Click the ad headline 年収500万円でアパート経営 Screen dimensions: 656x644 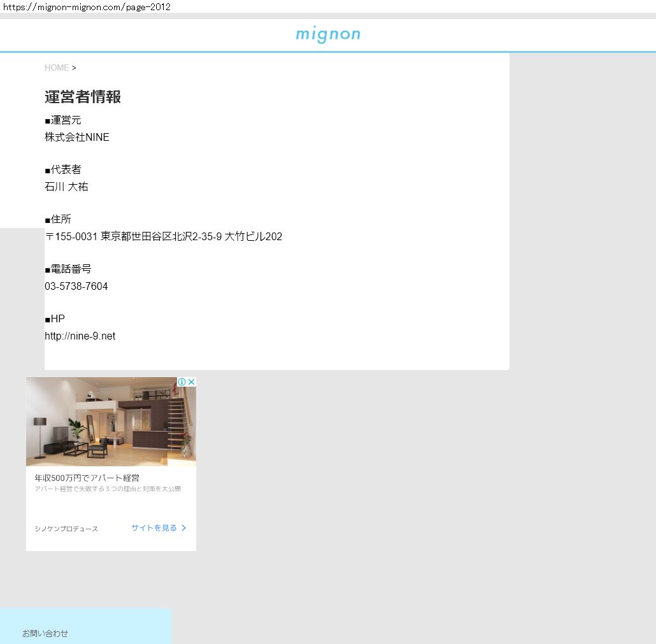click(x=87, y=478)
